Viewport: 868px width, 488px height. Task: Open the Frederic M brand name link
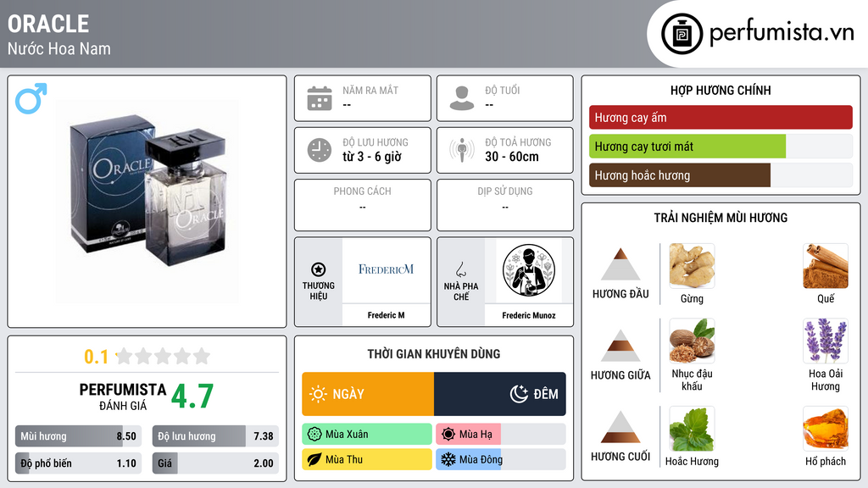tap(386, 315)
